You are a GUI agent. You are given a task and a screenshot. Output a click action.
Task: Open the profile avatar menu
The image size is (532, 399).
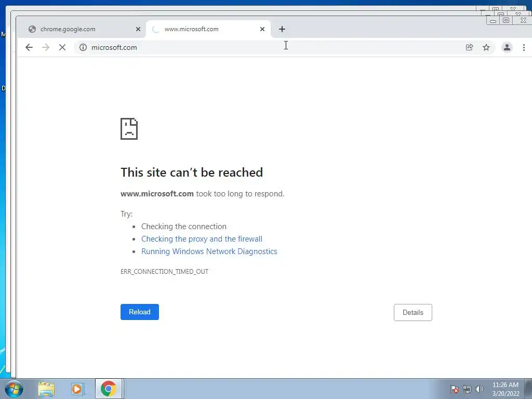click(507, 47)
